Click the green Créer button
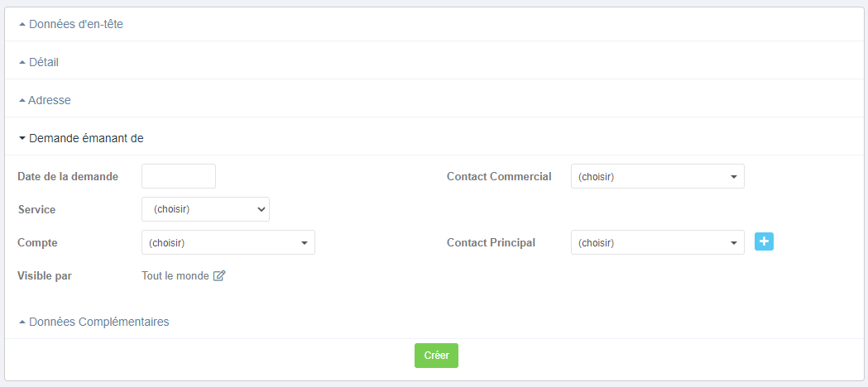The image size is (868, 387). [x=436, y=356]
